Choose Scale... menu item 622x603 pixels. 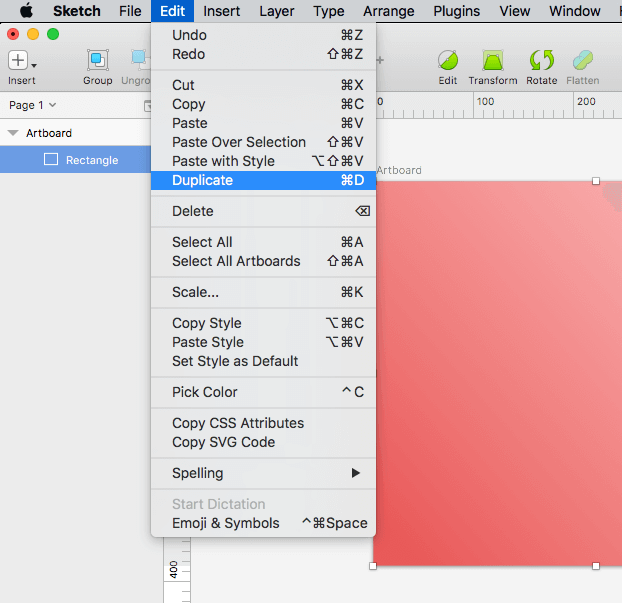click(x=263, y=292)
